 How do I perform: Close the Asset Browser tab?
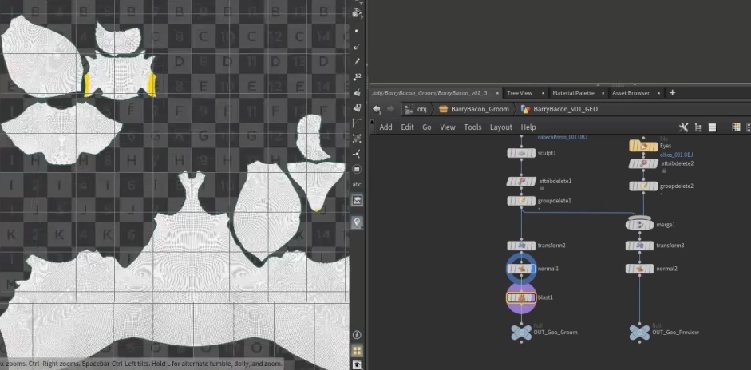659,93
